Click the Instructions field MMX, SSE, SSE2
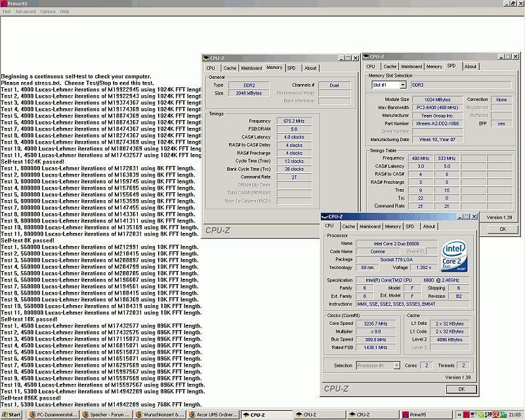Image resolution: width=525 pixels, height=420 pixels. click(413, 304)
